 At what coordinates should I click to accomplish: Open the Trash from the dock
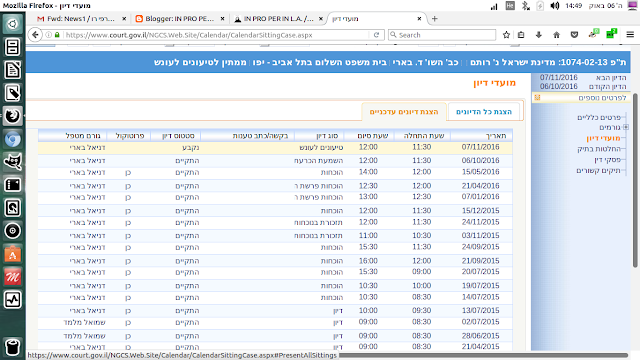click(x=12, y=347)
